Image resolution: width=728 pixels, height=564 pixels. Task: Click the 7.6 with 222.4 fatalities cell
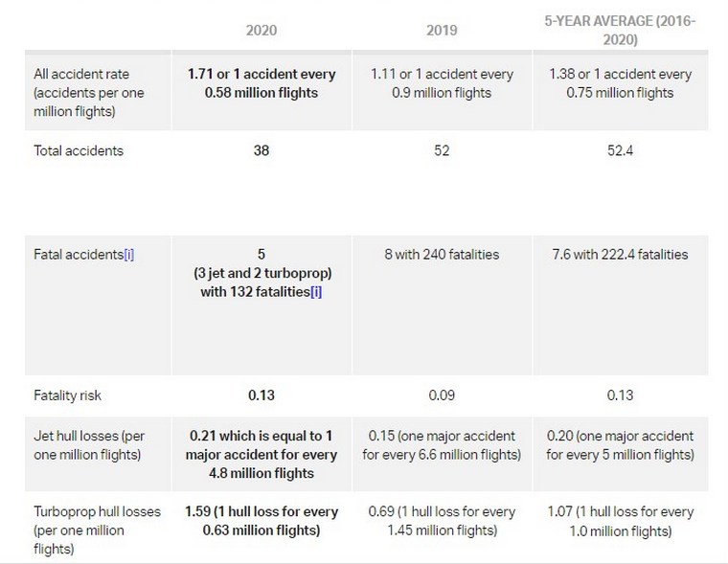coord(621,255)
